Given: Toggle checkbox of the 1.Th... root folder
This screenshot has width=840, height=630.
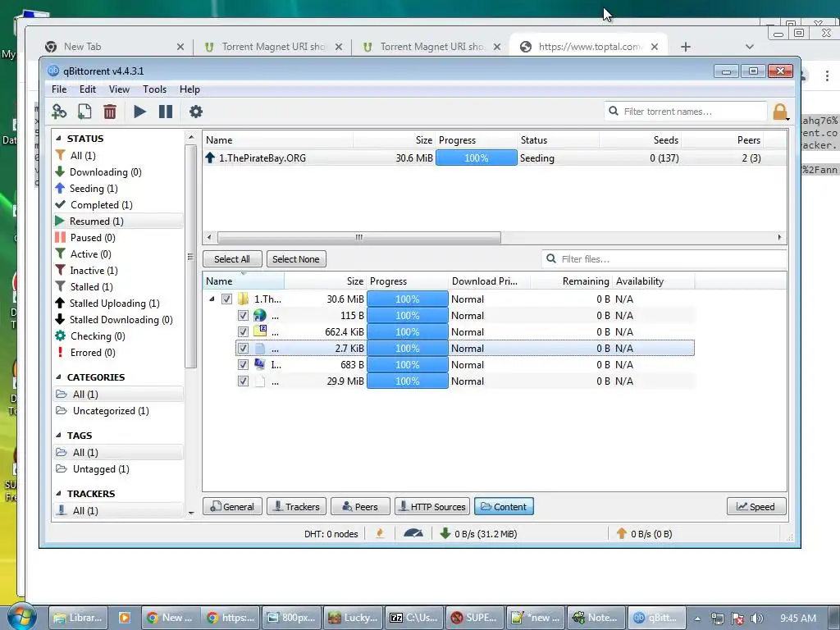Looking at the screenshot, I should 226,299.
